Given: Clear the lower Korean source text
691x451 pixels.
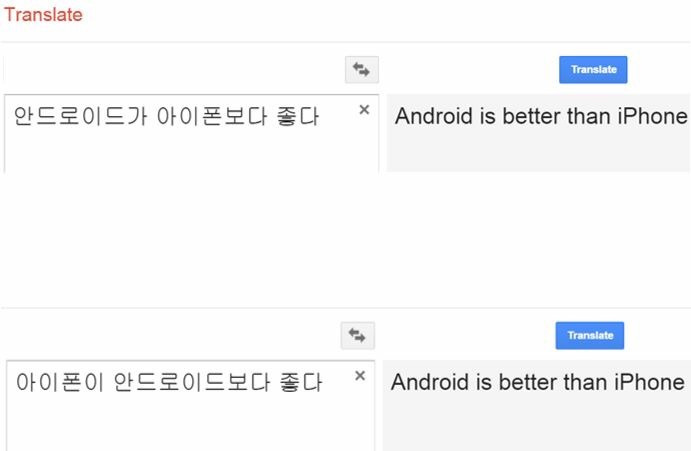Looking at the screenshot, I should tap(360, 376).
